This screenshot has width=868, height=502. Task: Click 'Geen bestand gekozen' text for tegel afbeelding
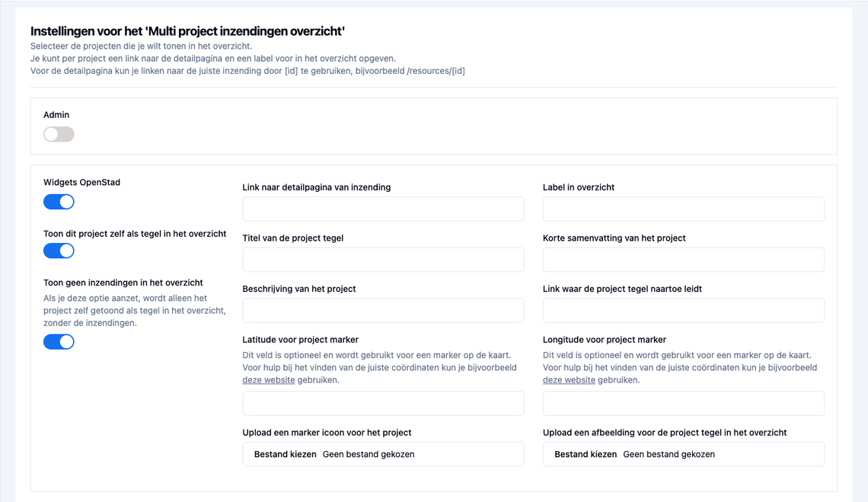(x=669, y=454)
